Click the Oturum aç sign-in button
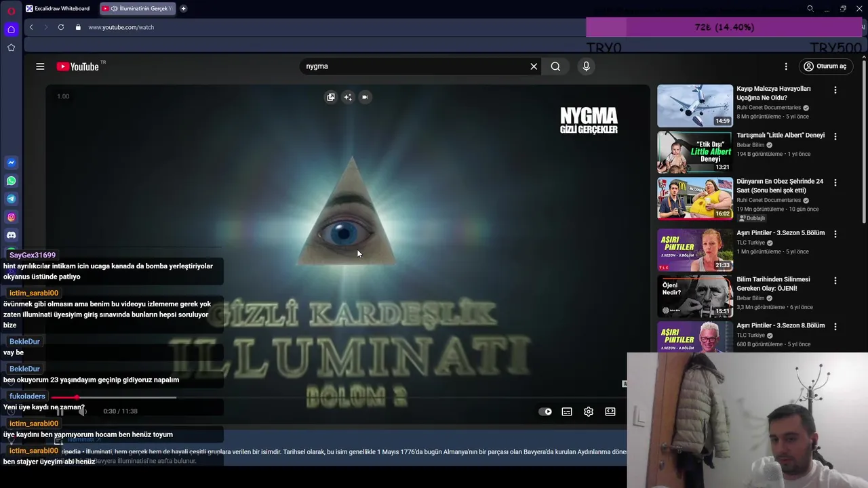 (x=825, y=66)
